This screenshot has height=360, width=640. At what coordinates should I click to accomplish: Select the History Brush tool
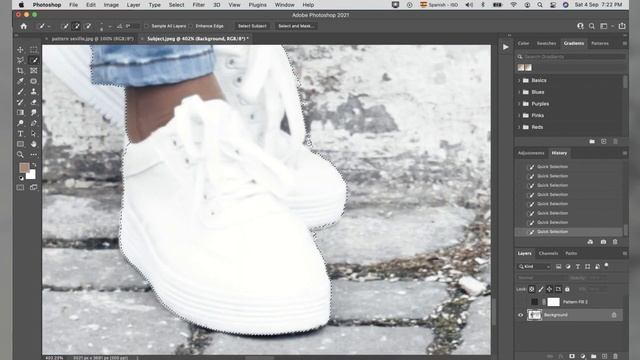point(20,102)
